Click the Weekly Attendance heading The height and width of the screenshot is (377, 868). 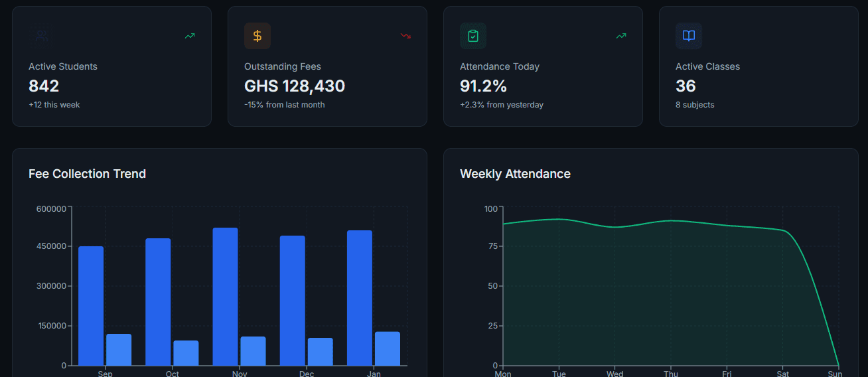pos(515,174)
